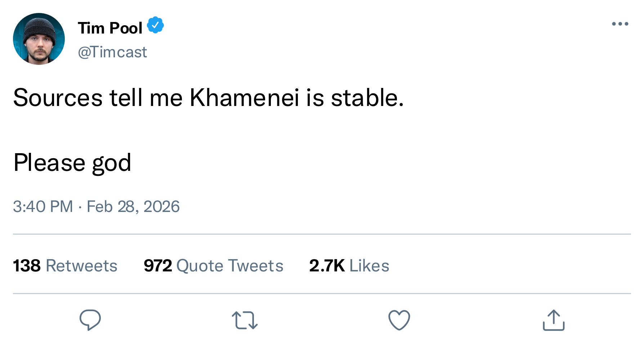
Task: Open the @Timcast handle link
Action: [112, 52]
